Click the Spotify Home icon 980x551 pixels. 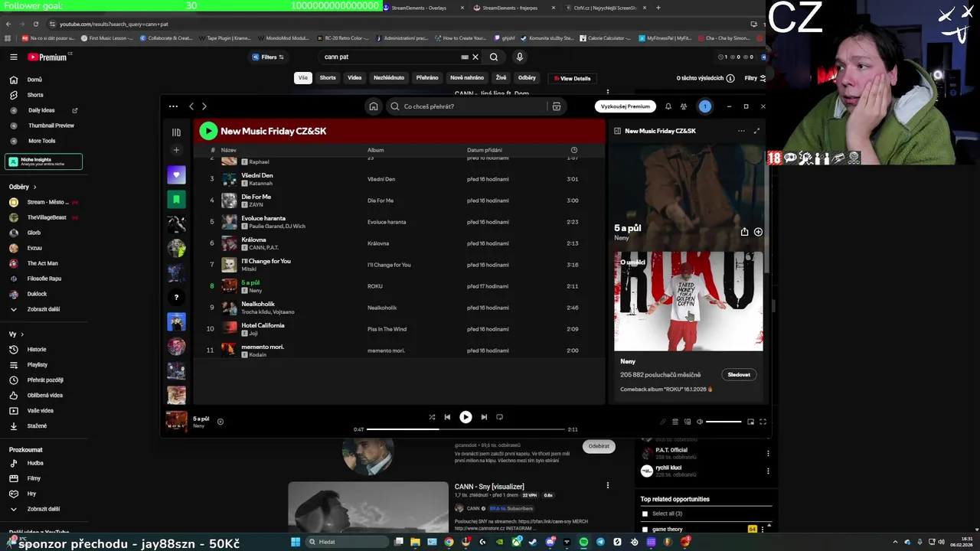click(373, 106)
